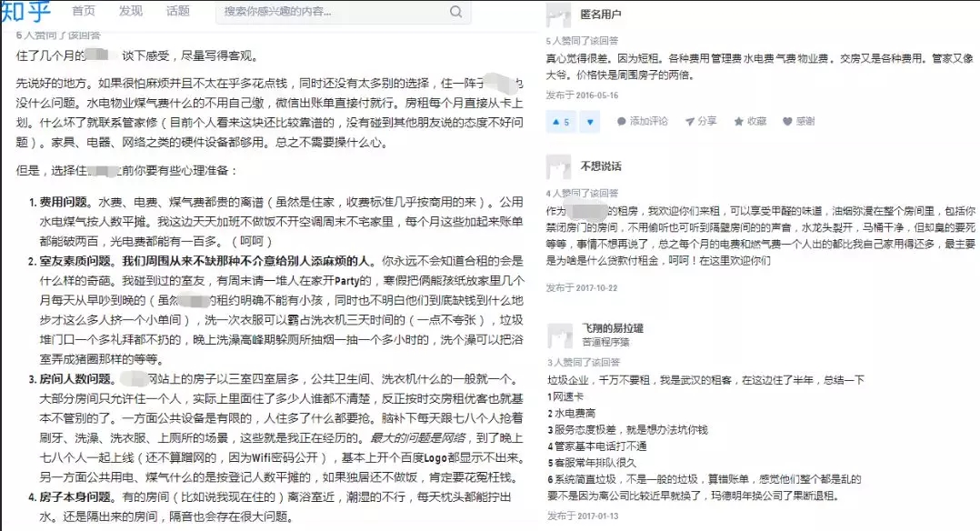The image size is (980, 531).
Task: Click the 分享 share icon
Action: point(690,121)
